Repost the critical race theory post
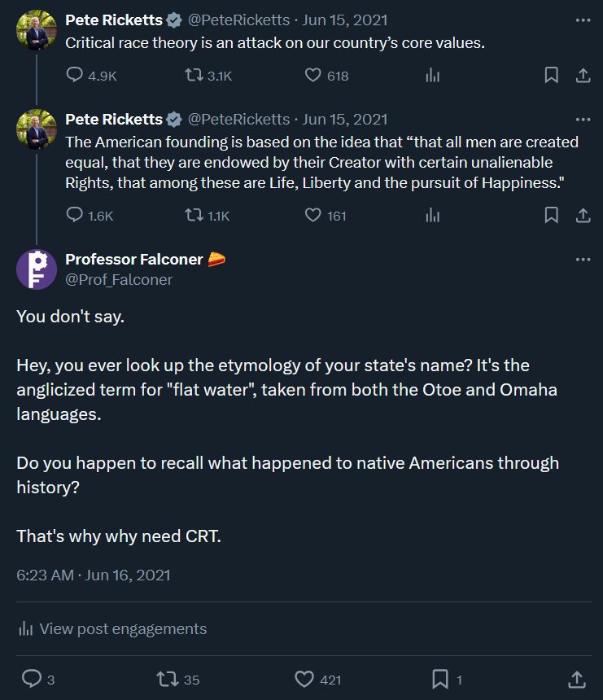603x700 pixels. pos(194,76)
